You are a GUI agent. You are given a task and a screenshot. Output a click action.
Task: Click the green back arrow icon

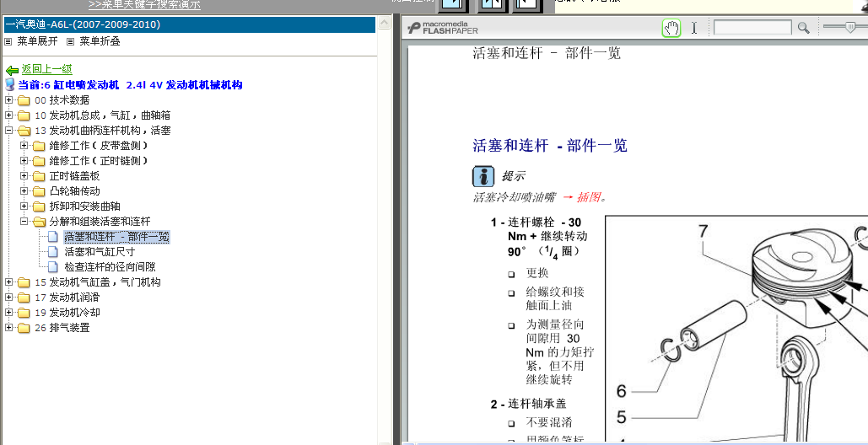(12, 70)
